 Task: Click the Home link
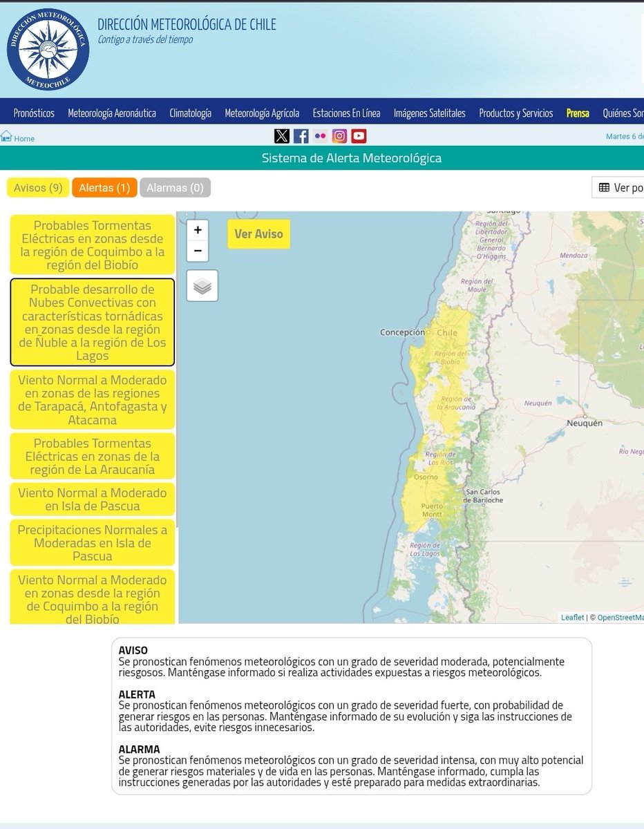pos(24,139)
